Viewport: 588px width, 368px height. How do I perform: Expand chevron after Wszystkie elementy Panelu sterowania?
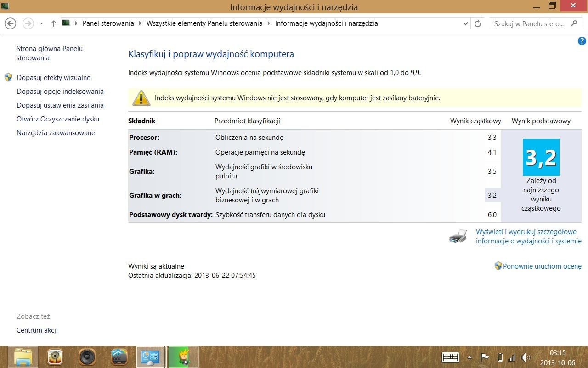[x=268, y=23]
